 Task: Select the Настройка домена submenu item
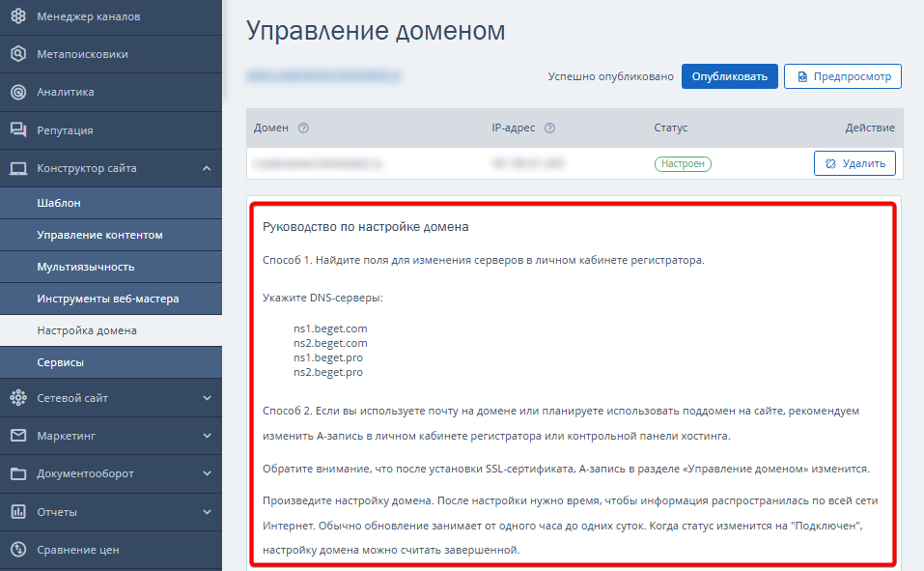(111, 330)
